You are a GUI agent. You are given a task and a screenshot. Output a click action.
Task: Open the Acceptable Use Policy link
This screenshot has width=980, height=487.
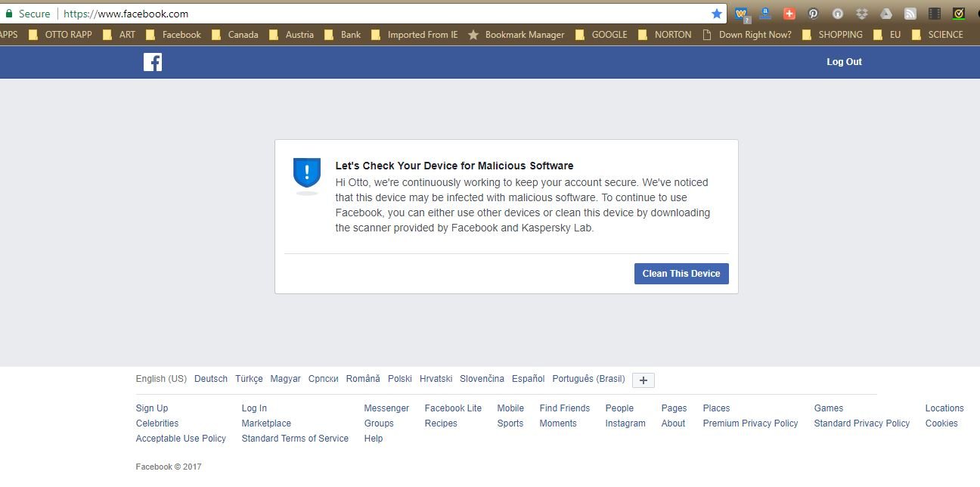click(181, 439)
